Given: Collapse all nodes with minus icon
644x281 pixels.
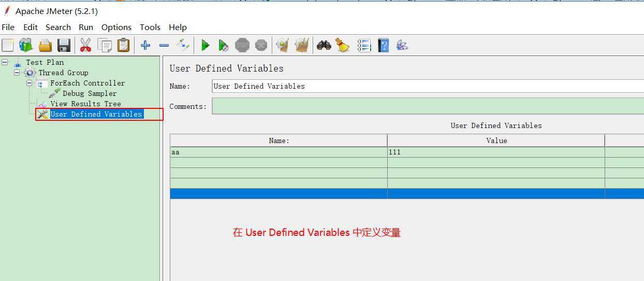Looking at the screenshot, I should click(x=164, y=45).
